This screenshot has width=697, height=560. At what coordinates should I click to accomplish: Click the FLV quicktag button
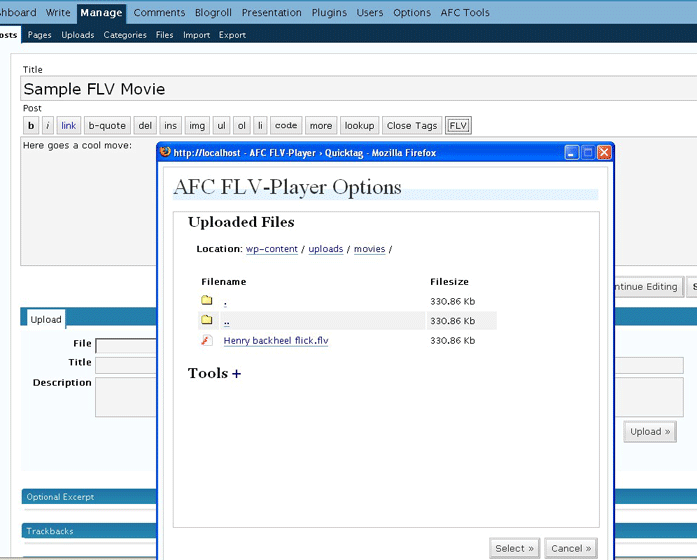(458, 125)
